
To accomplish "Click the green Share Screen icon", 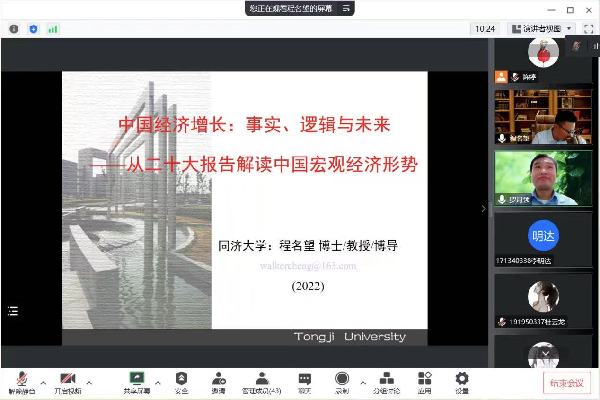I will point(137,380).
